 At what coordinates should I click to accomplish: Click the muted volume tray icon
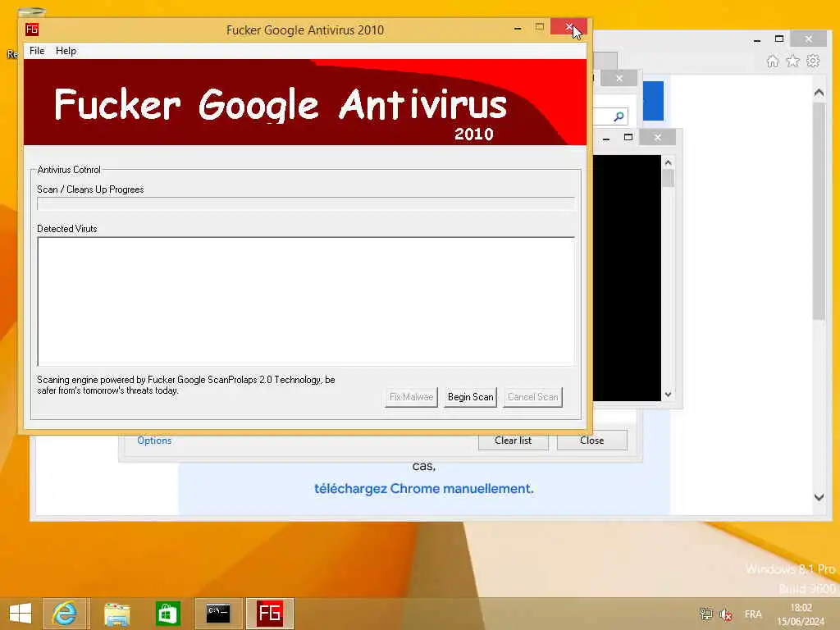726,614
